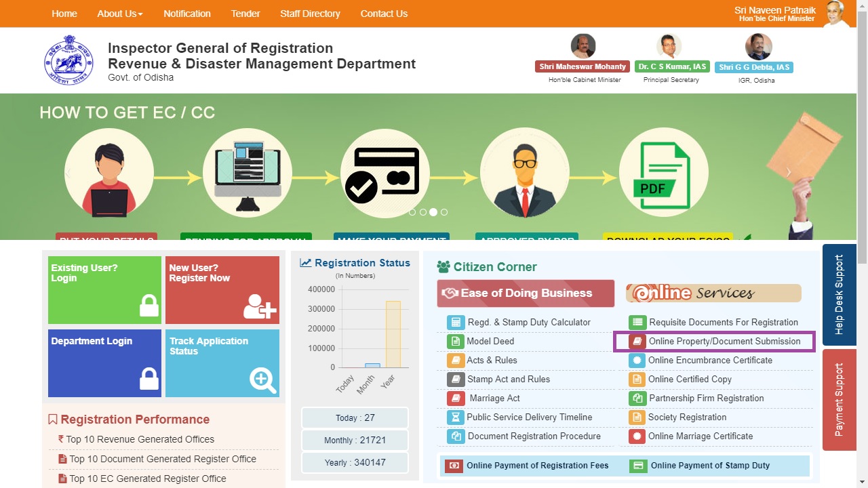Open the Staff Directory menu item
This screenshot has height=488, width=868.
point(310,14)
